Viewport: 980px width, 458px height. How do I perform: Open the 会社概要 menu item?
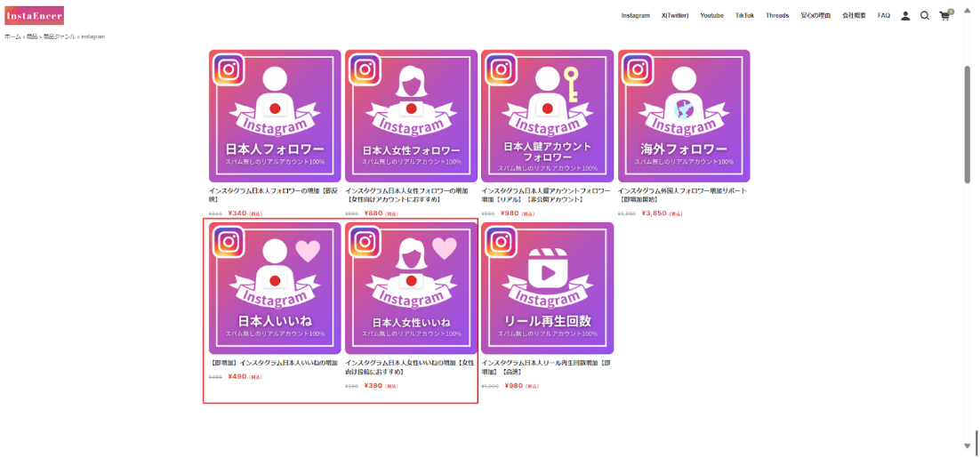point(854,16)
